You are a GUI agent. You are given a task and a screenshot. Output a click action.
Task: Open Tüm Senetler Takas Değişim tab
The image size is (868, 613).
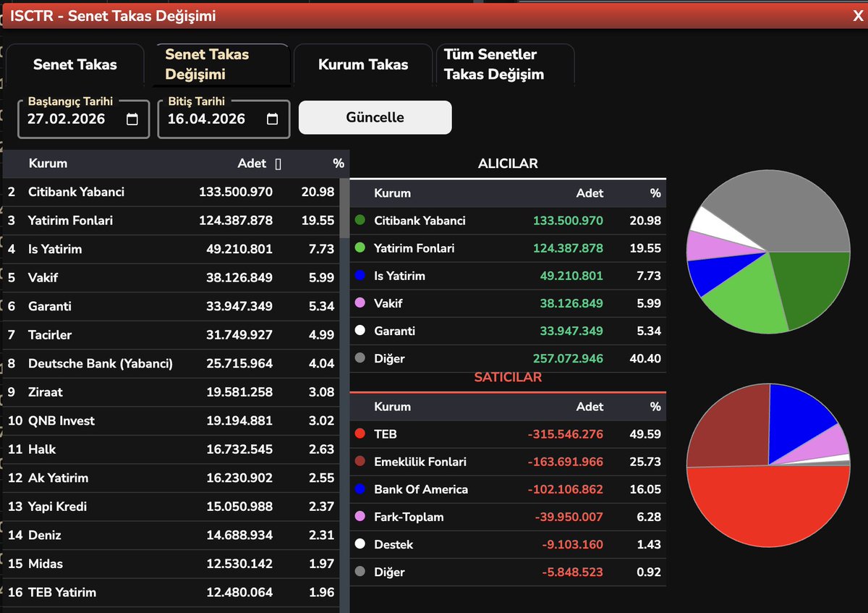[505, 64]
